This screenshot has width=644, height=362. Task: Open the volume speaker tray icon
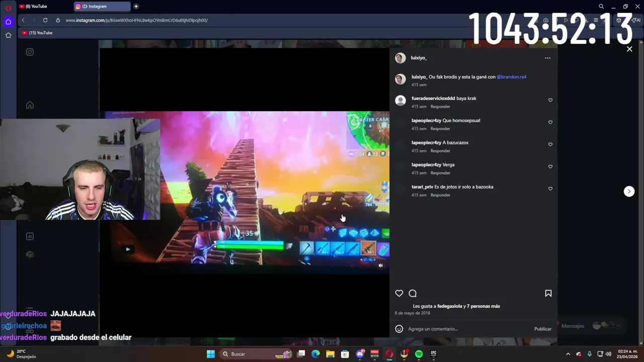tap(608, 354)
